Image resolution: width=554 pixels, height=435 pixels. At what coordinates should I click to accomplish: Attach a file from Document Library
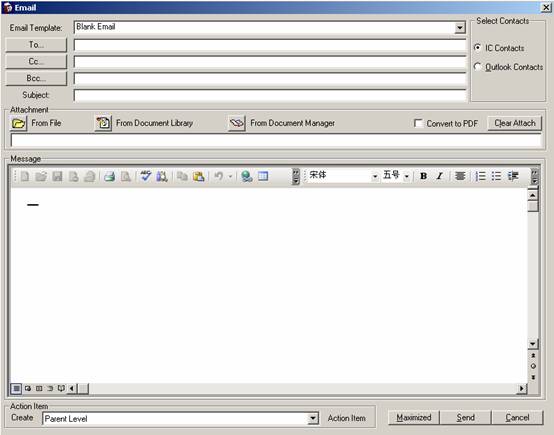pos(103,123)
